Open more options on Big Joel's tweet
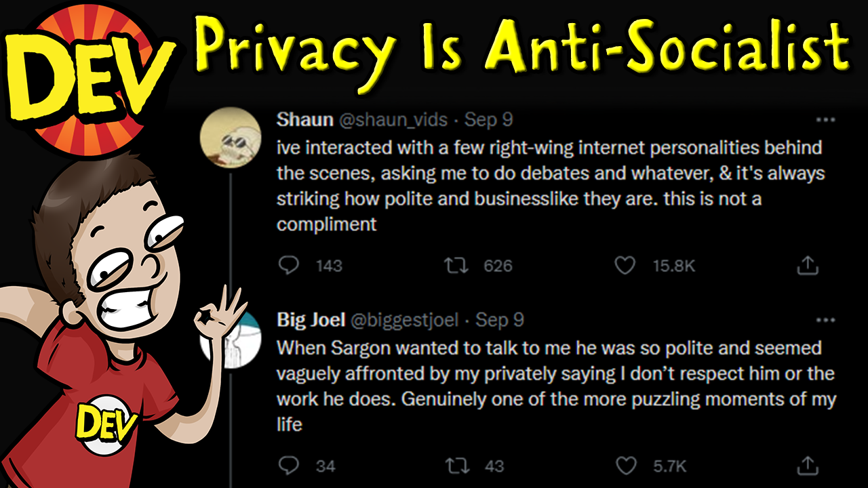 tap(825, 320)
